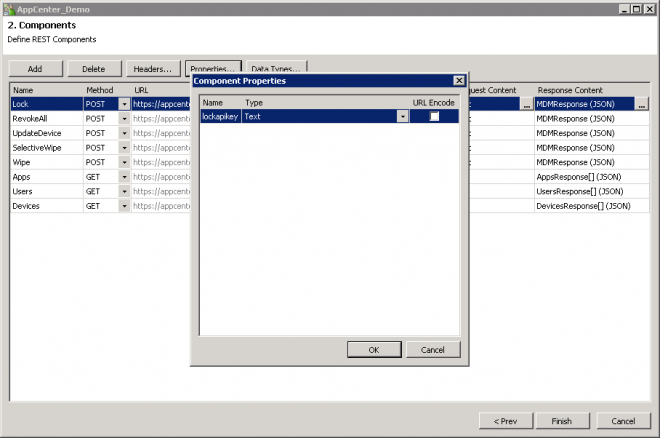Browse Request Content ellipsis for Lock row
The width and height of the screenshot is (660, 438).
[526, 104]
